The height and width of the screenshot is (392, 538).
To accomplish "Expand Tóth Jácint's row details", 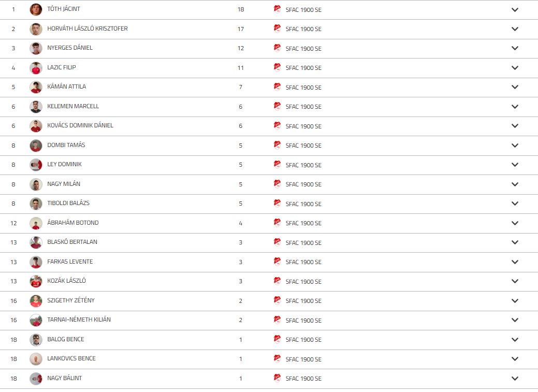I will 515,10.
